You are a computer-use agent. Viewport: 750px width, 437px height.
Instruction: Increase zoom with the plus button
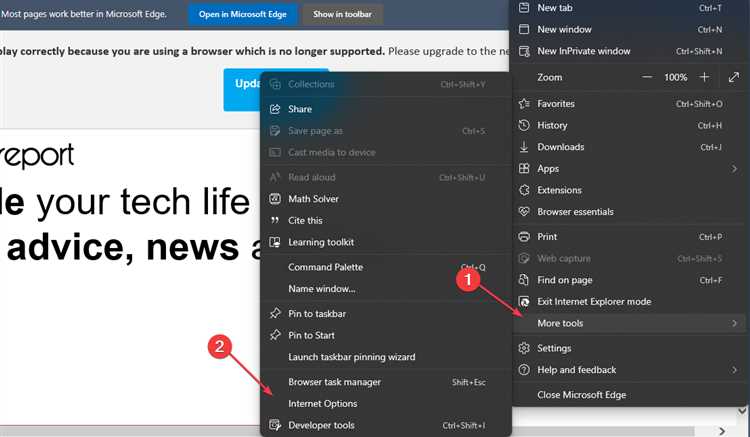pyautogui.click(x=704, y=77)
